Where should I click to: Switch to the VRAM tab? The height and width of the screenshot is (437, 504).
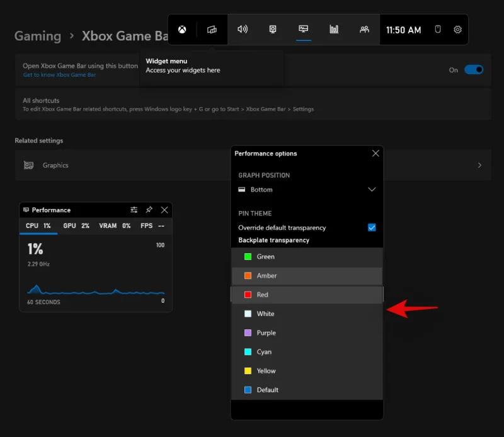point(115,226)
